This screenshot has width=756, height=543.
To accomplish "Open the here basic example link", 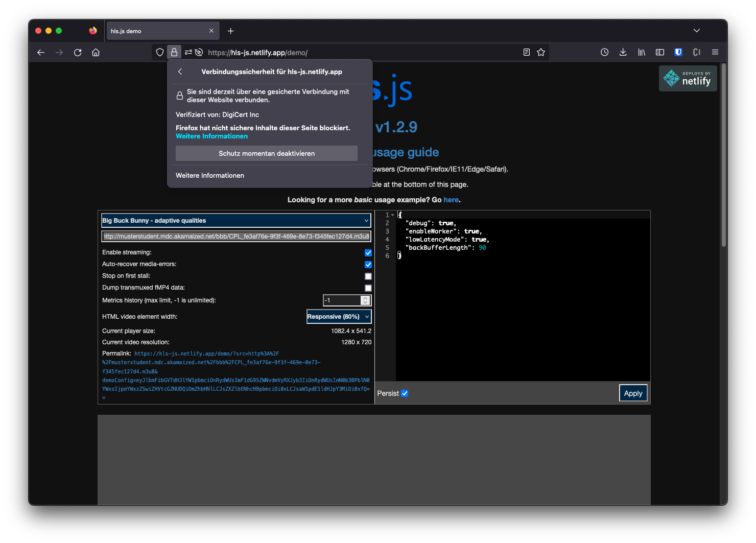I will pyautogui.click(x=451, y=200).
